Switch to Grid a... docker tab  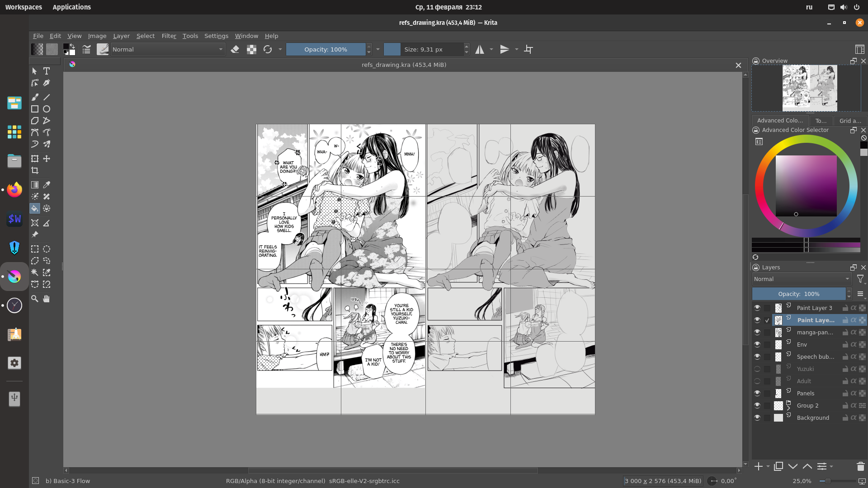[850, 120]
